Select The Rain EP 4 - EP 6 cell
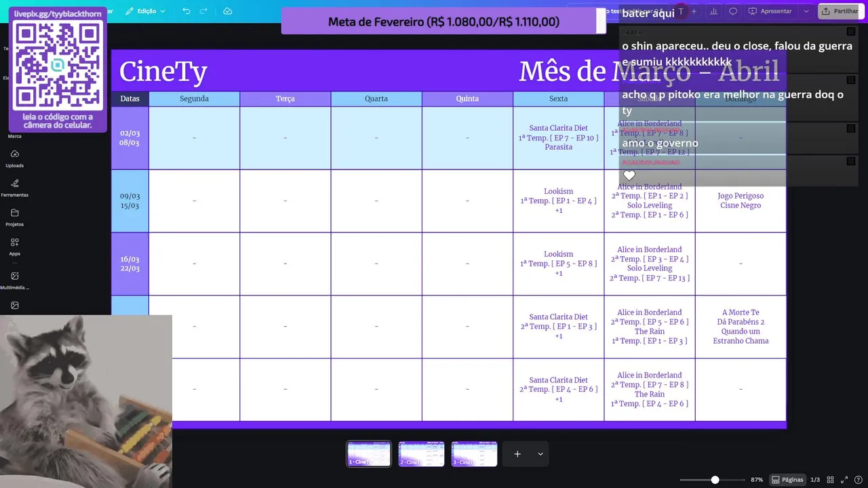The height and width of the screenshot is (488, 868). tap(650, 390)
